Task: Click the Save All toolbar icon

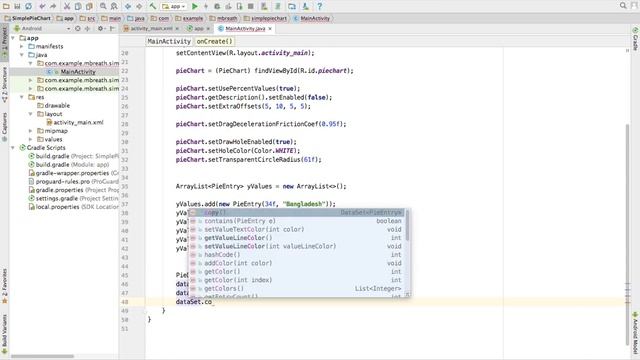Action: (17, 6)
